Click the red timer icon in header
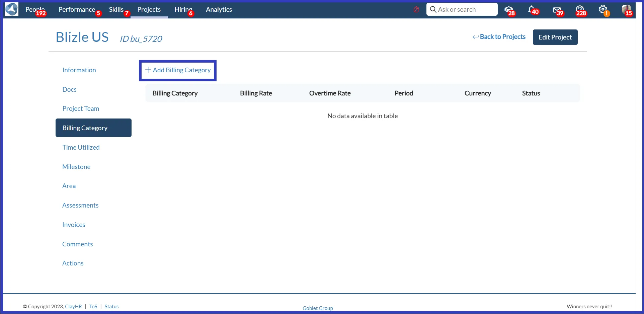644x314 pixels. [x=416, y=9]
